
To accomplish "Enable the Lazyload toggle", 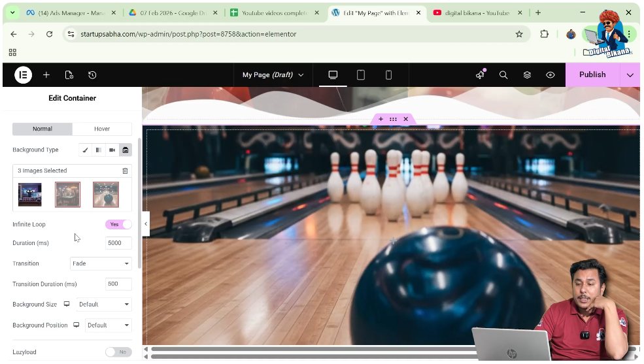I will [x=118, y=352].
